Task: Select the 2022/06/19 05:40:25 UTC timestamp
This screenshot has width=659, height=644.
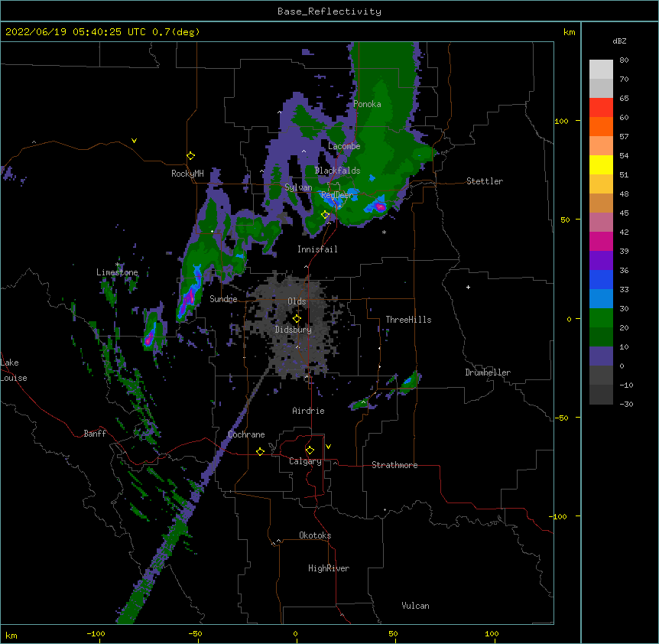Action: (76, 32)
